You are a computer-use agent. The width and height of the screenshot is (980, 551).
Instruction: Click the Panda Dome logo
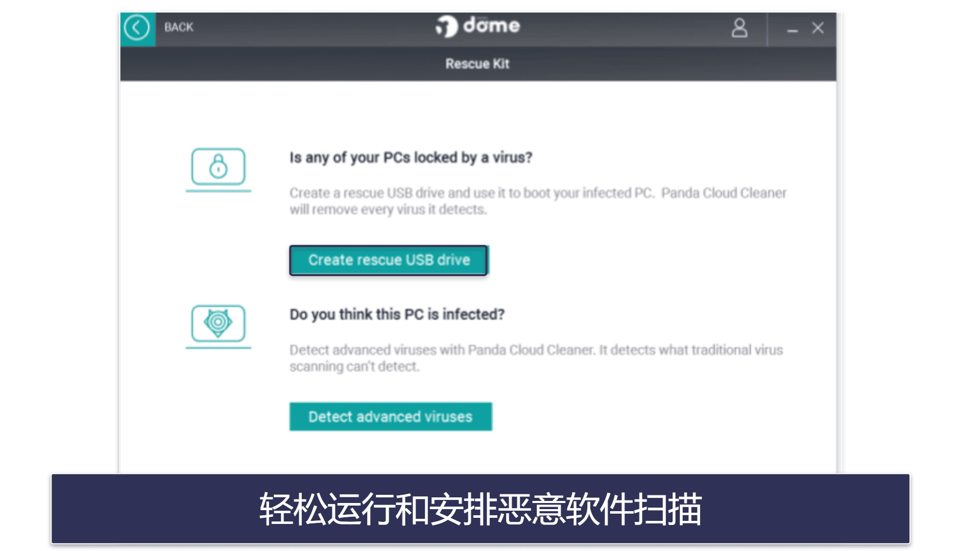click(x=477, y=26)
